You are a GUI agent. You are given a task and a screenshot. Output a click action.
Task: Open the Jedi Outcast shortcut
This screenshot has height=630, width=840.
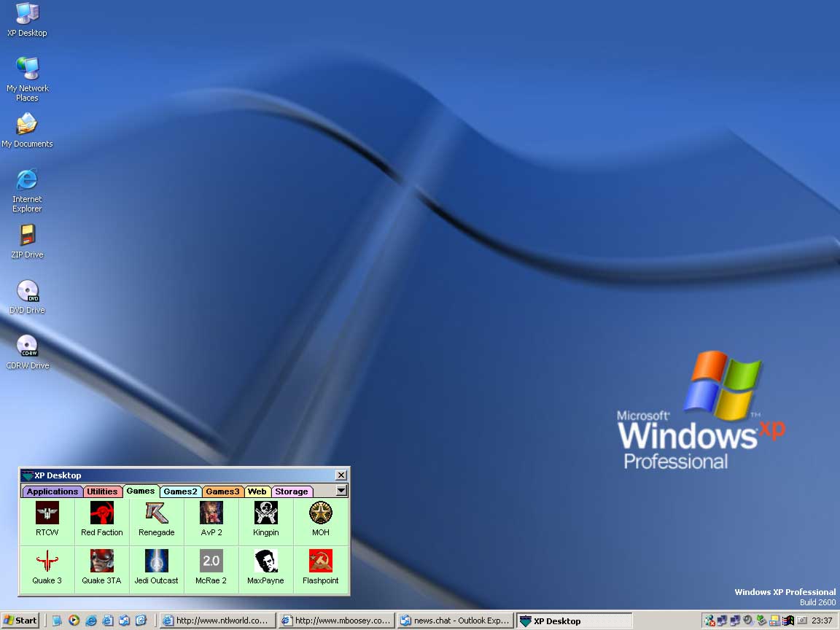point(157,561)
